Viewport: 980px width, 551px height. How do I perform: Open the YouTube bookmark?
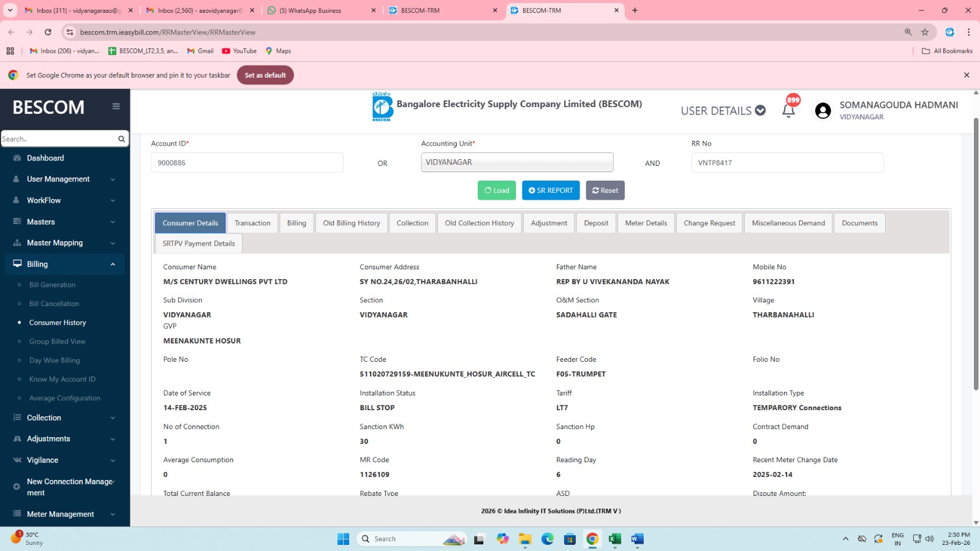(239, 51)
